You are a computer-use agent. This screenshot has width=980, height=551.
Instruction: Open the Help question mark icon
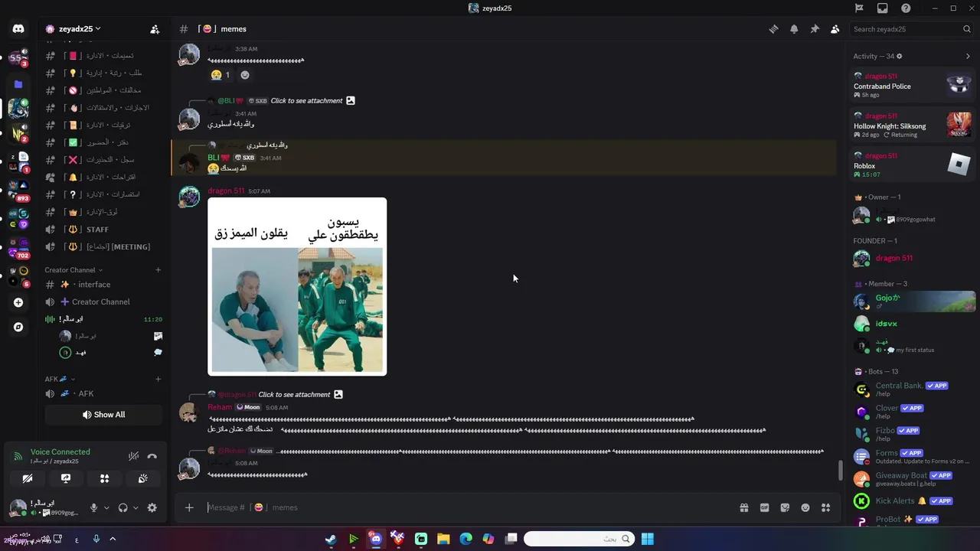pyautogui.click(x=906, y=8)
